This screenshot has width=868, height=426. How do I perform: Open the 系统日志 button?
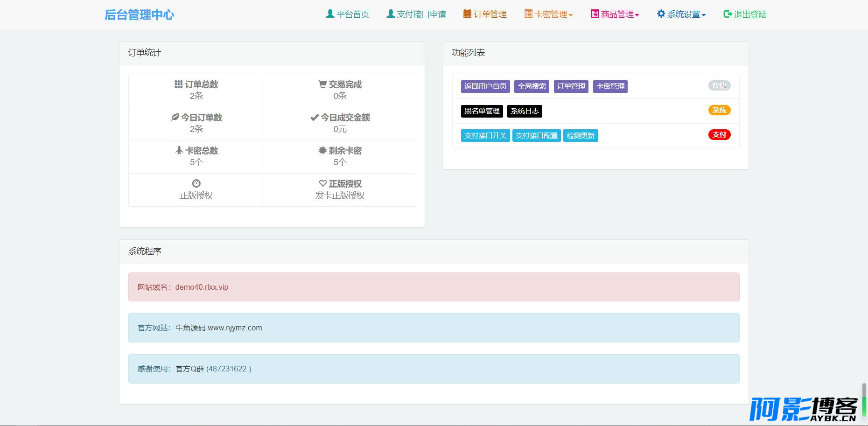[x=525, y=111]
